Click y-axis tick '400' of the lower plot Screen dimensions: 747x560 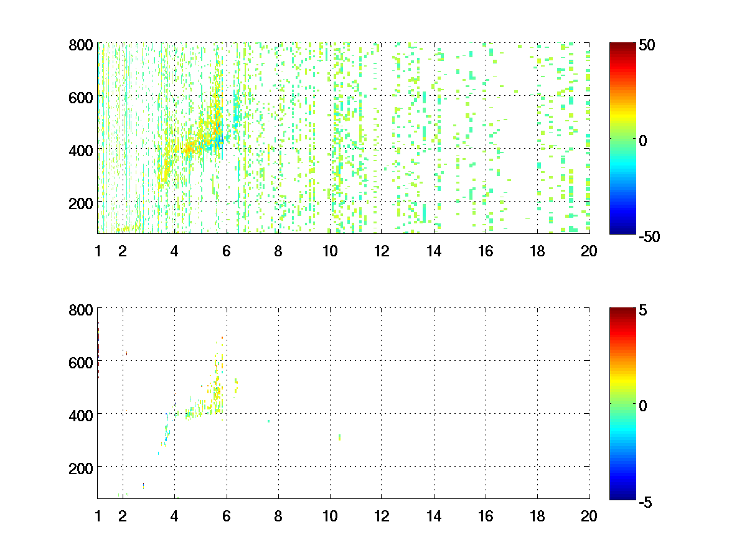(x=81, y=414)
